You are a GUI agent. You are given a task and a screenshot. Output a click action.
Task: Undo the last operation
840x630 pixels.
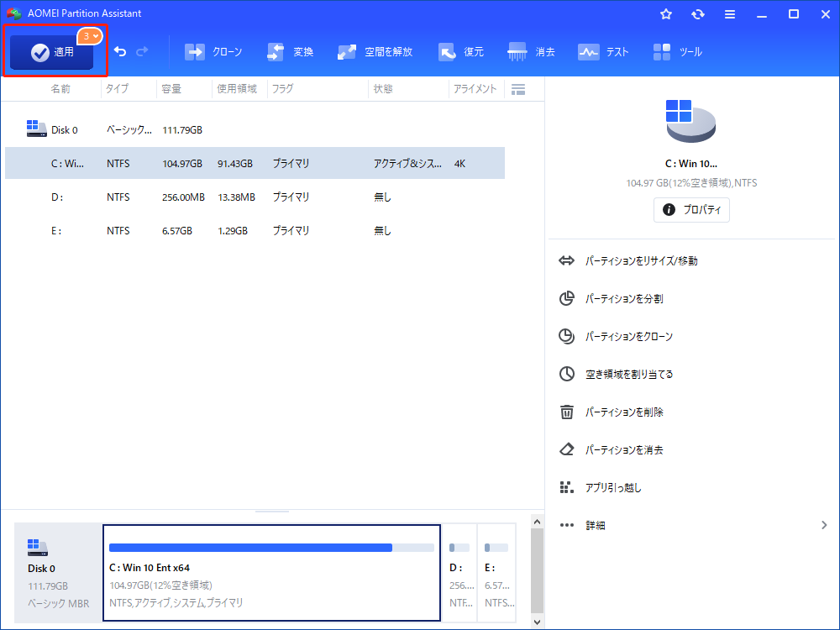coord(120,51)
